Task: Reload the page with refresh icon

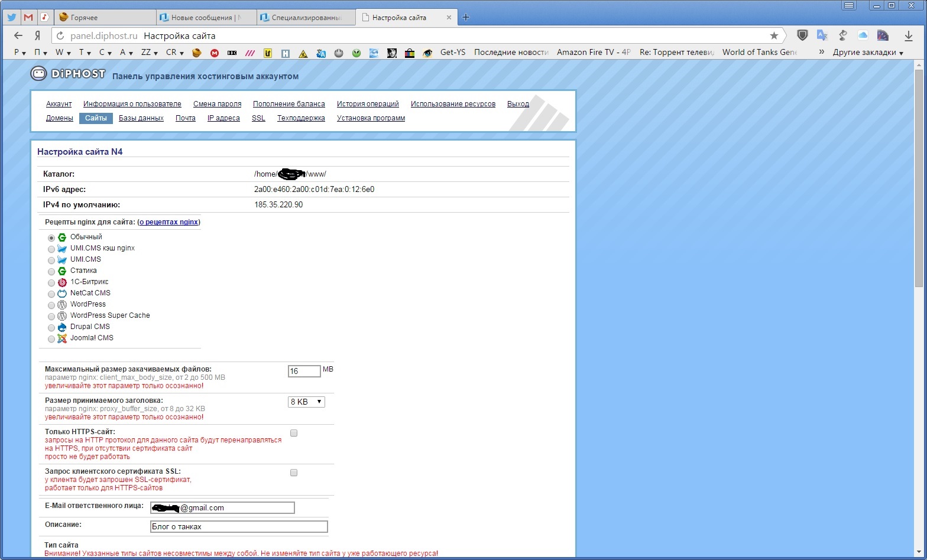Action: pyautogui.click(x=60, y=36)
